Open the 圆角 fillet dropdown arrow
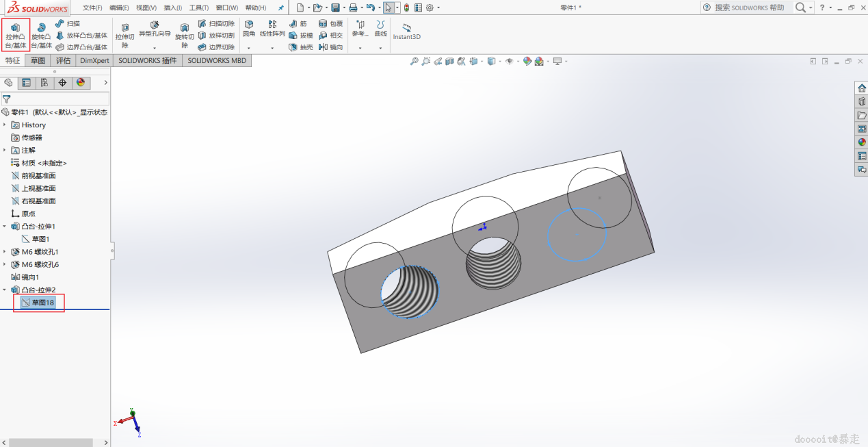Screen dimensions: 868x447 [x=248, y=48]
